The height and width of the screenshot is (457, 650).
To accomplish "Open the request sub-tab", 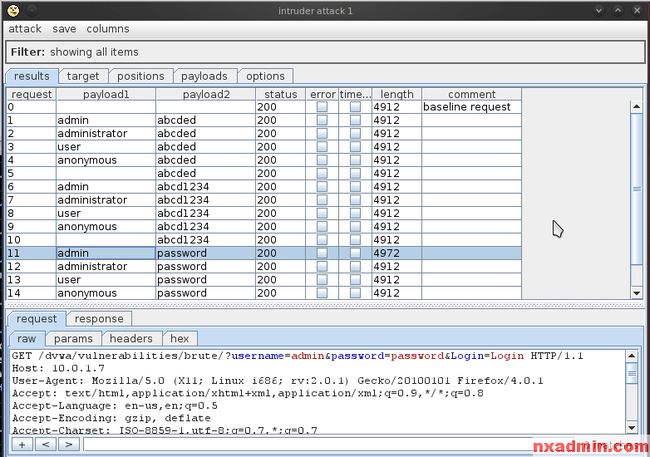I will coord(36,319).
